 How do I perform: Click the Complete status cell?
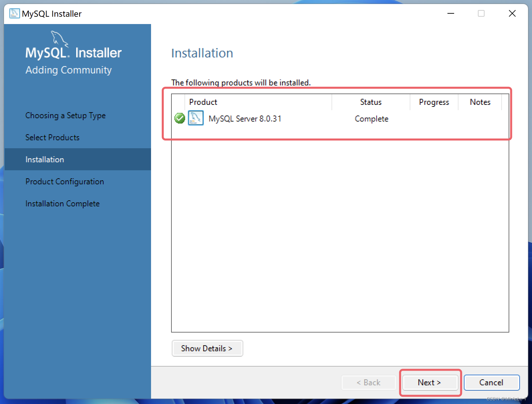[x=372, y=119]
